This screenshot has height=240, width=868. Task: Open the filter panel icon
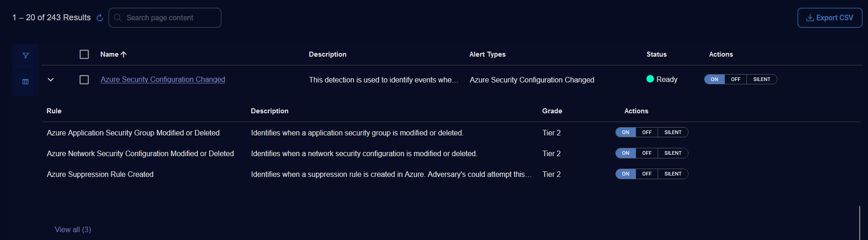(26, 56)
